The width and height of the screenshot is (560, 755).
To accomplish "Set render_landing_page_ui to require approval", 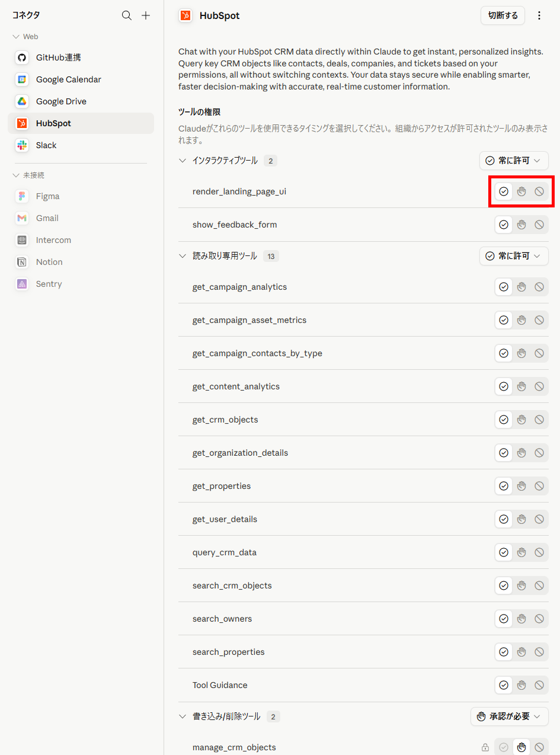I will (521, 191).
